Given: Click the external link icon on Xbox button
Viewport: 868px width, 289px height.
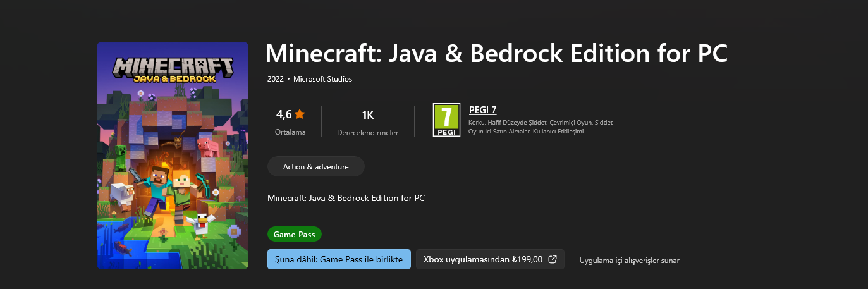Looking at the screenshot, I should [553, 259].
